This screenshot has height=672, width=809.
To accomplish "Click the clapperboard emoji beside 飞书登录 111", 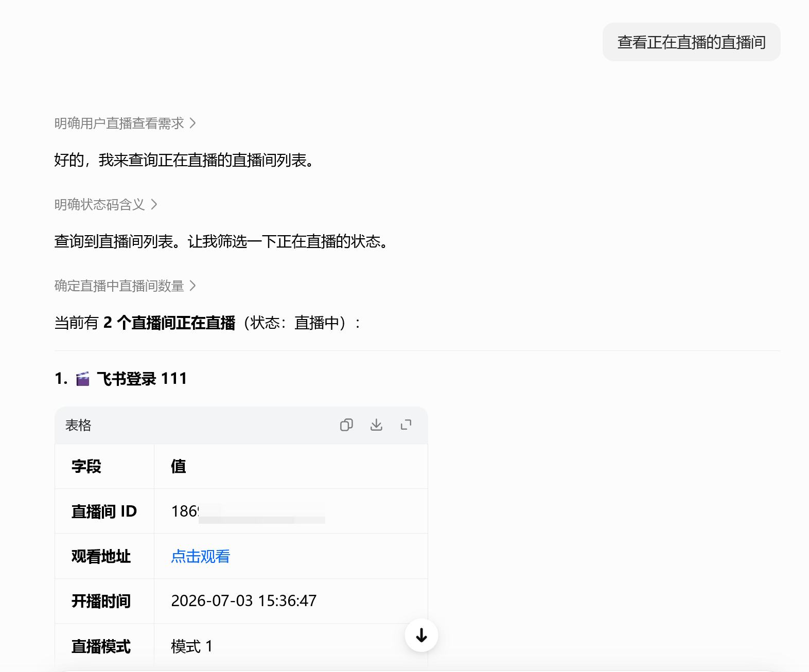I will coord(83,379).
